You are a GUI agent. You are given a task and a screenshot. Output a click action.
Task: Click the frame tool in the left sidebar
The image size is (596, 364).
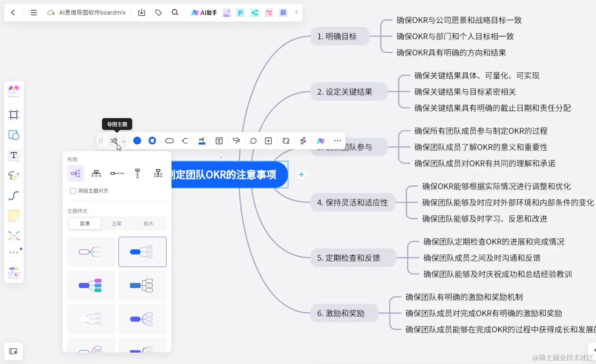tap(14, 115)
